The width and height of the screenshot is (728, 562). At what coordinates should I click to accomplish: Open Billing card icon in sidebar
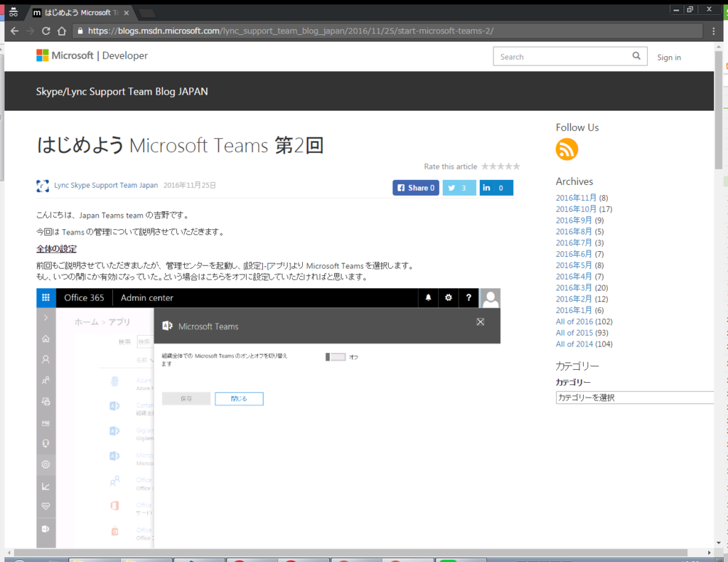coord(46,423)
